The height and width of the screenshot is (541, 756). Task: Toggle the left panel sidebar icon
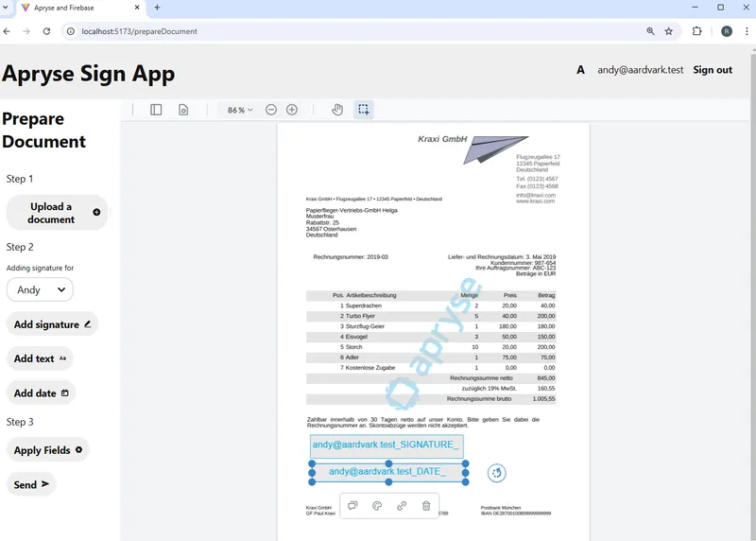coord(156,110)
